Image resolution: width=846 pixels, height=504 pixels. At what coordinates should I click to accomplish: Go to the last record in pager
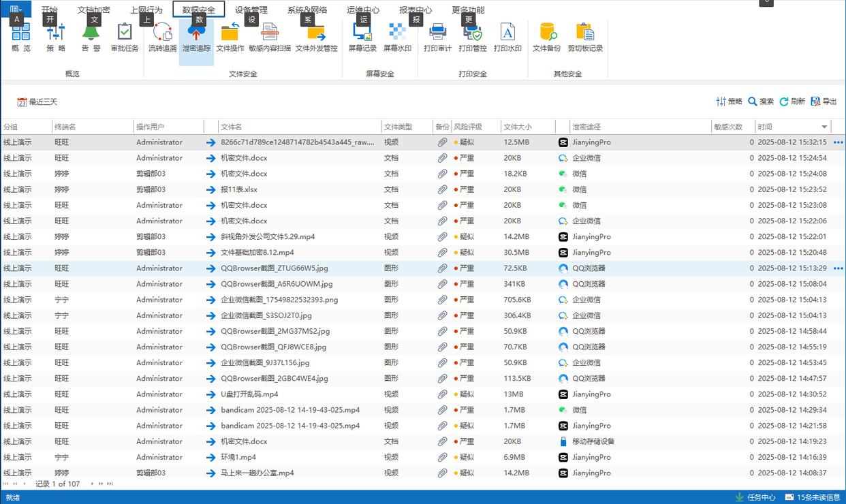(x=110, y=484)
